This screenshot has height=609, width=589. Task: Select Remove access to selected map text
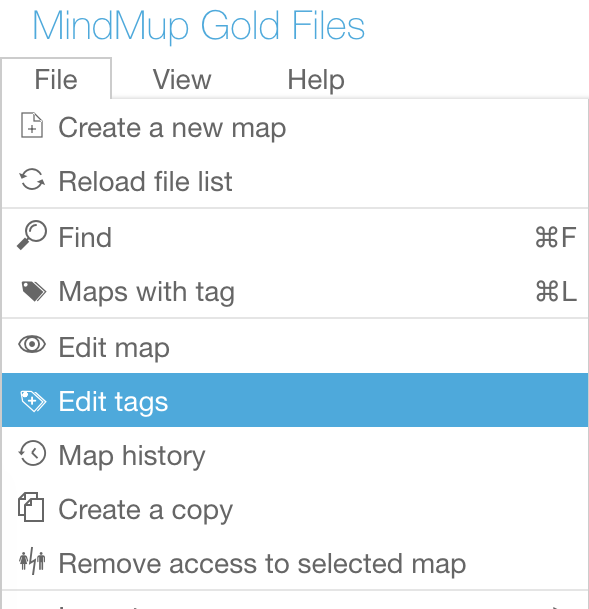tap(262, 564)
